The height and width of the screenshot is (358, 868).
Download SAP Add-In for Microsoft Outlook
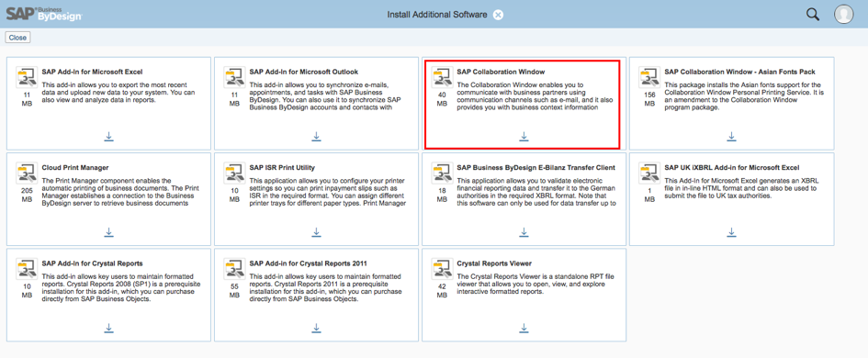(x=317, y=136)
